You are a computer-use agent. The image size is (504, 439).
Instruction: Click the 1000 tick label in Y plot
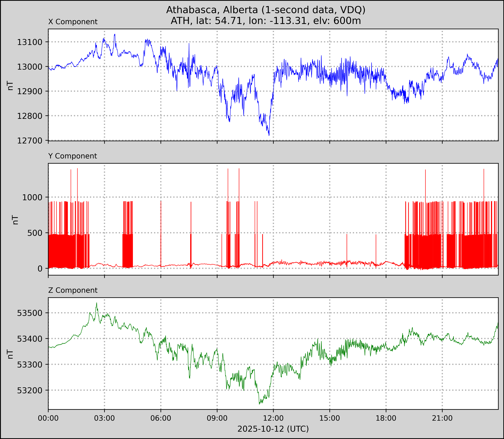pos(32,197)
